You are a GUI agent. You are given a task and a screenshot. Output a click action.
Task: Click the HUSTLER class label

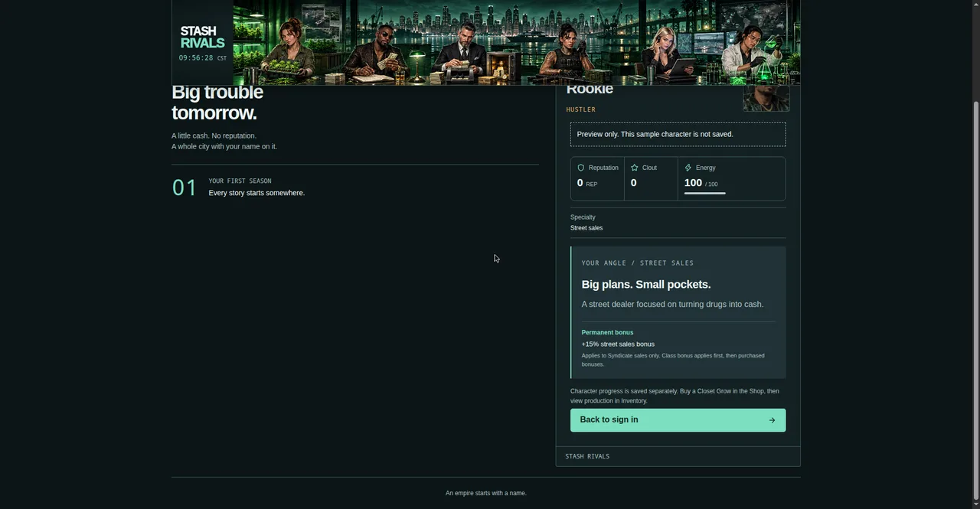coord(581,109)
